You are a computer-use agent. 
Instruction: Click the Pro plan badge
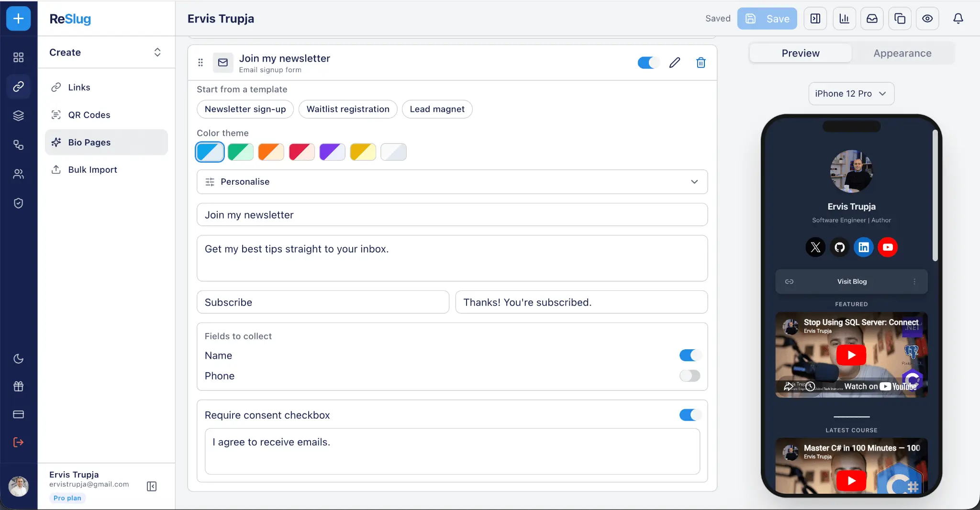[x=67, y=498]
